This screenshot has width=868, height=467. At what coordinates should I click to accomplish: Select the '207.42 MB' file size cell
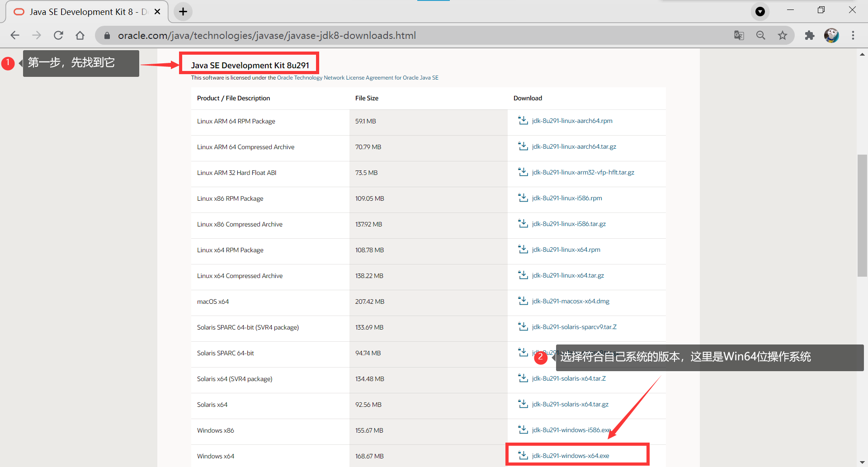pos(370,302)
